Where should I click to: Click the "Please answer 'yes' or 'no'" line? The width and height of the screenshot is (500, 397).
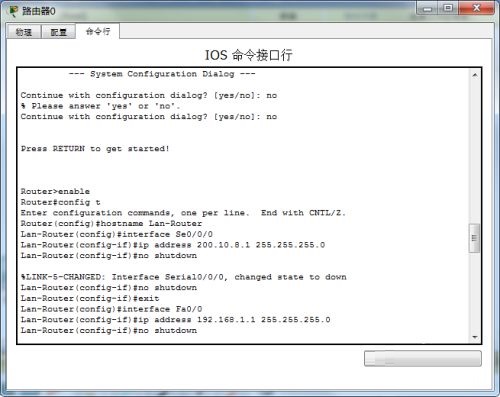100,106
